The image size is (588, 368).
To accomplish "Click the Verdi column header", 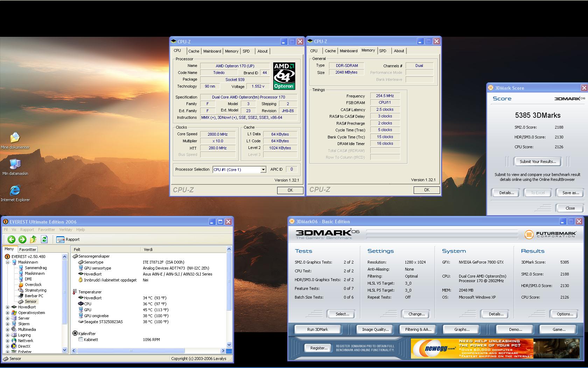I will 183,250.
